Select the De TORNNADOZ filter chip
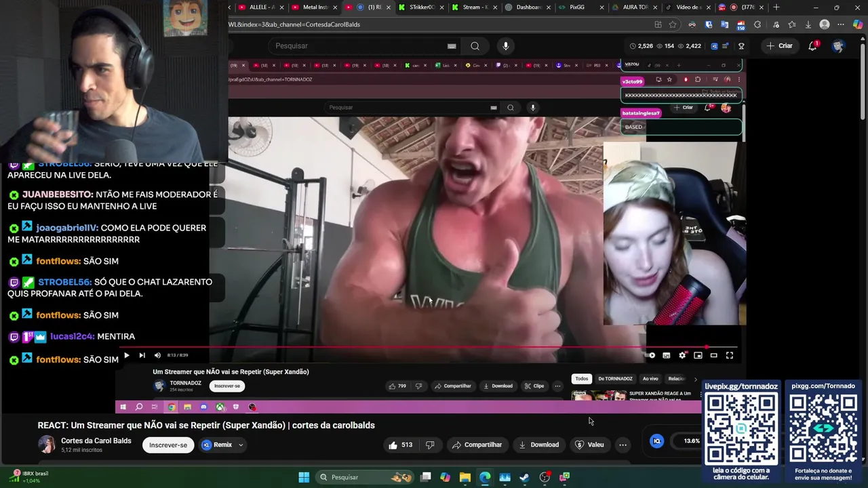Screen dimensions: 868x488 (x=615, y=379)
